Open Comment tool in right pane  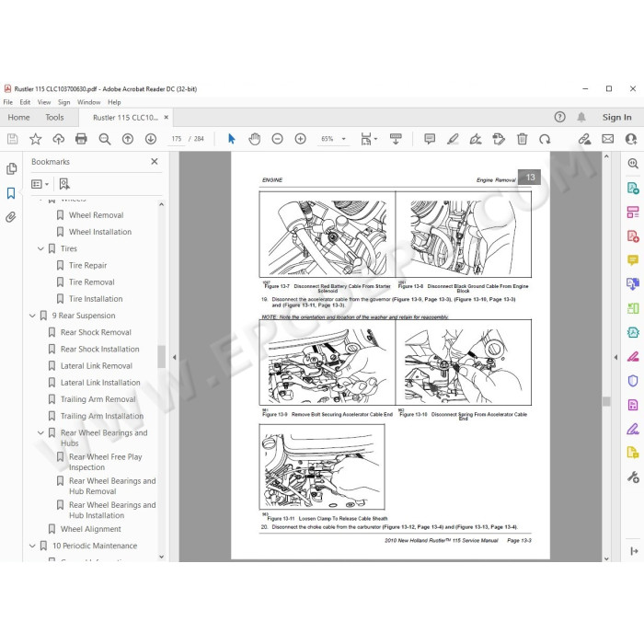click(x=633, y=260)
